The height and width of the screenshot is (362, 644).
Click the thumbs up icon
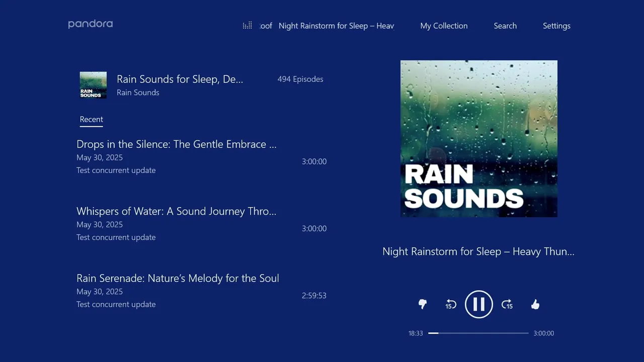pos(535,304)
